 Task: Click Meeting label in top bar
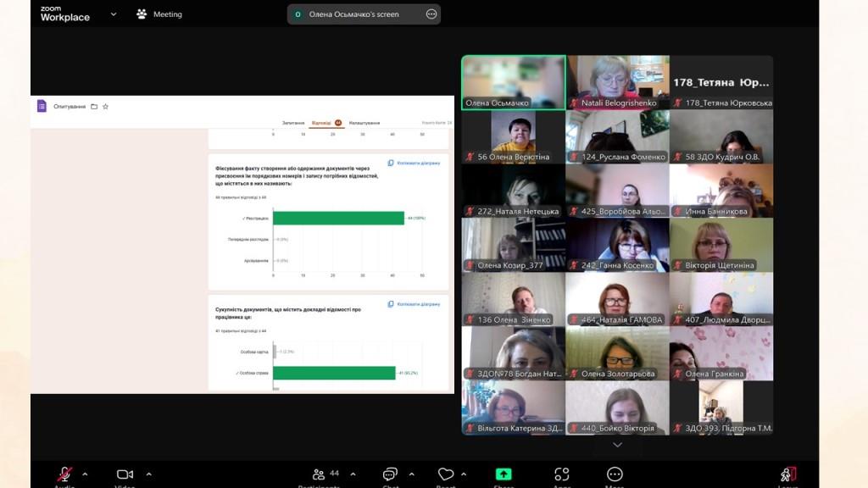(x=168, y=14)
